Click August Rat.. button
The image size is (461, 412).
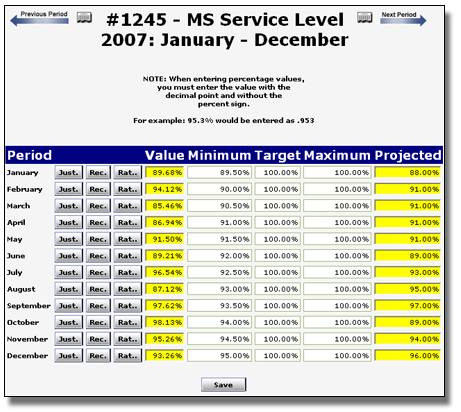128,289
